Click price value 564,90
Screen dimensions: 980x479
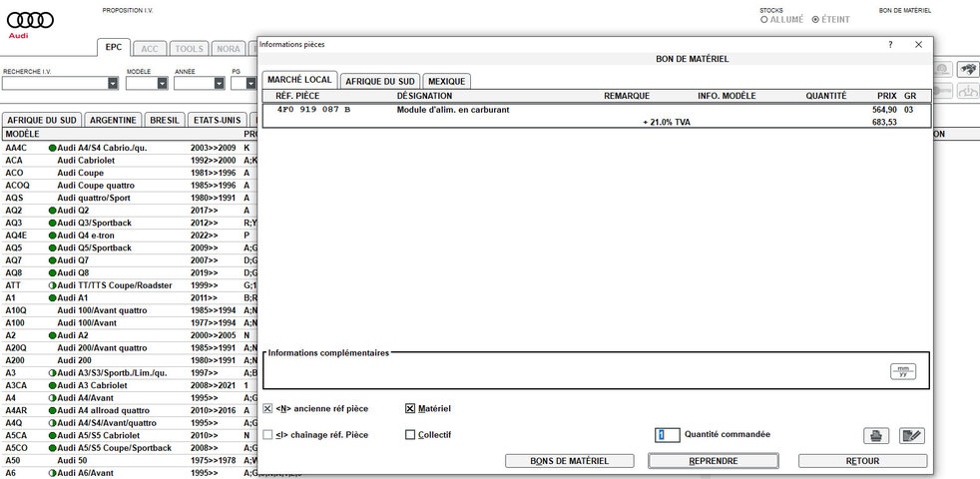click(x=884, y=110)
